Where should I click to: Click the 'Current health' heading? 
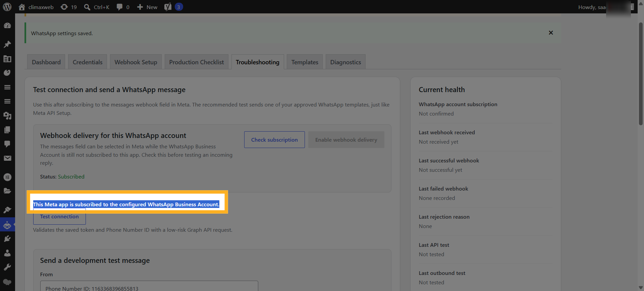442,89
